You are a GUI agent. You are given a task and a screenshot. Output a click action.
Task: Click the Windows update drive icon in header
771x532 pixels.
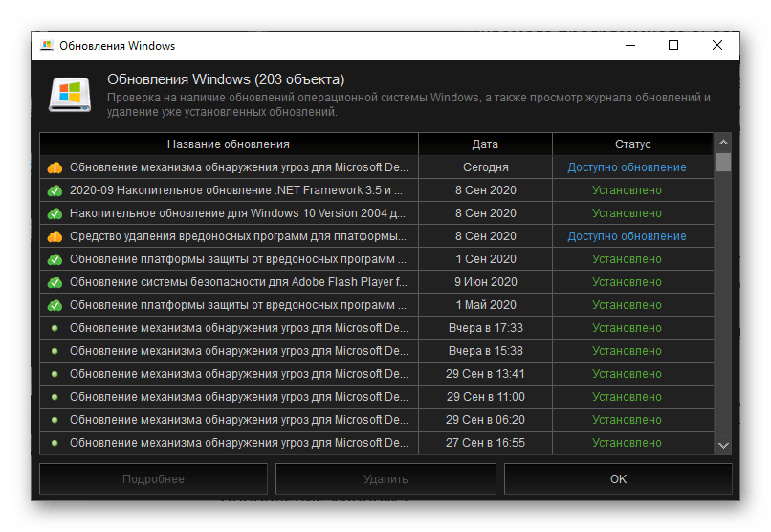click(x=70, y=95)
